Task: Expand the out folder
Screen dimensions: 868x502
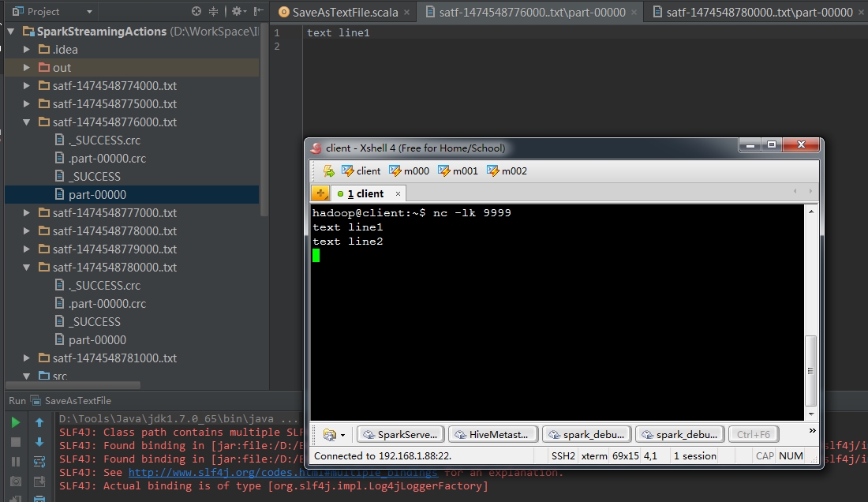Action: tap(26, 68)
